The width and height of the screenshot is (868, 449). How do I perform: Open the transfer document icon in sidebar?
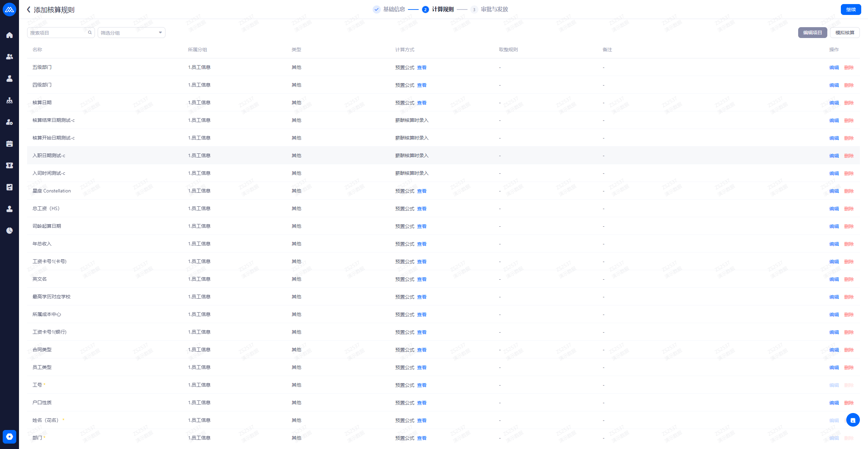point(9,187)
